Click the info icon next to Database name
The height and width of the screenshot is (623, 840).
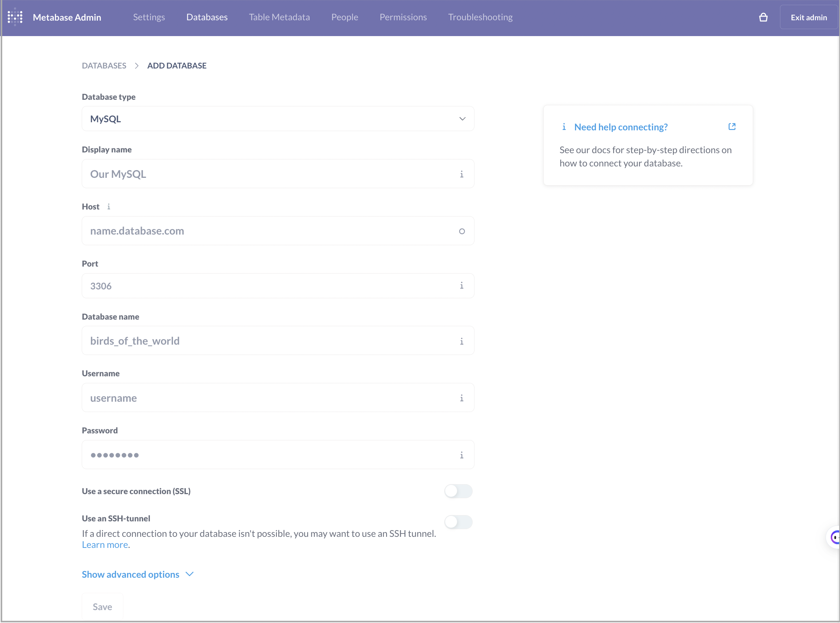coord(462,341)
